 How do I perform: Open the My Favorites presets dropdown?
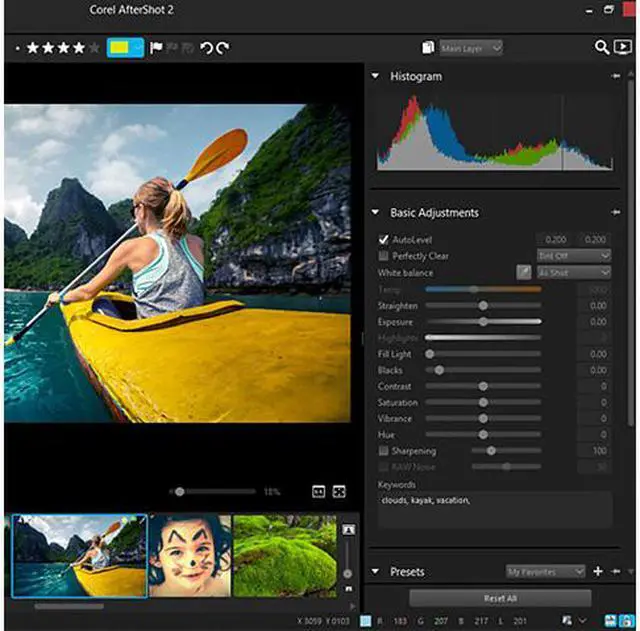pos(546,571)
